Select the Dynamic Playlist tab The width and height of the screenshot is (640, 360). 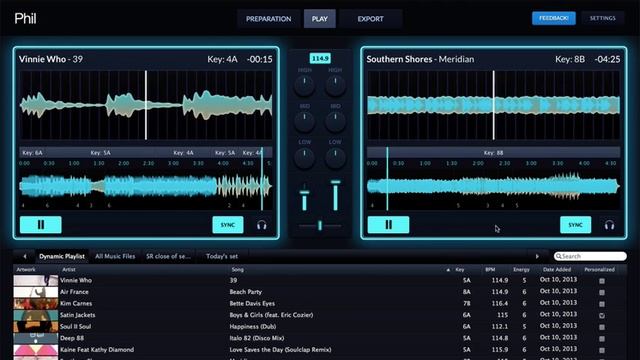[62, 256]
